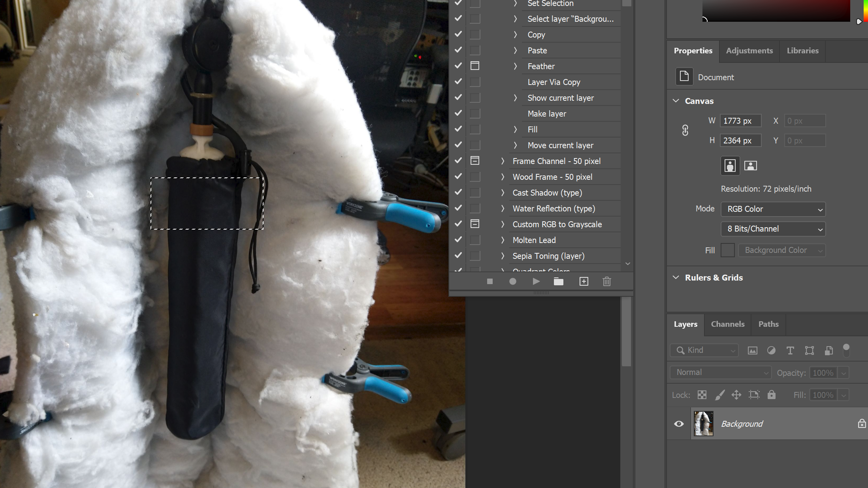Image resolution: width=868 pixels, height=488 pixels.
Task: Create a new action in Actions panel
Action: click(584, 281)
